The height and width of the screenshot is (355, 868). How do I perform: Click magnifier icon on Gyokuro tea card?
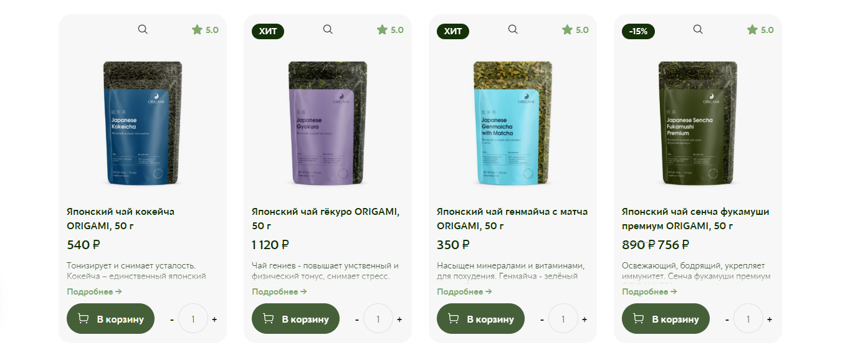coord(328,29)
